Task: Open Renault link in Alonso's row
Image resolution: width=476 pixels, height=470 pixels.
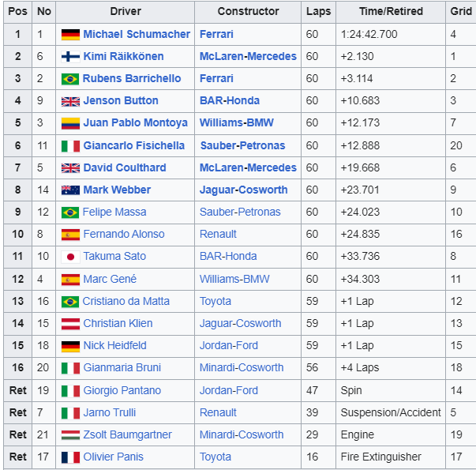Action: pos(218,235)
